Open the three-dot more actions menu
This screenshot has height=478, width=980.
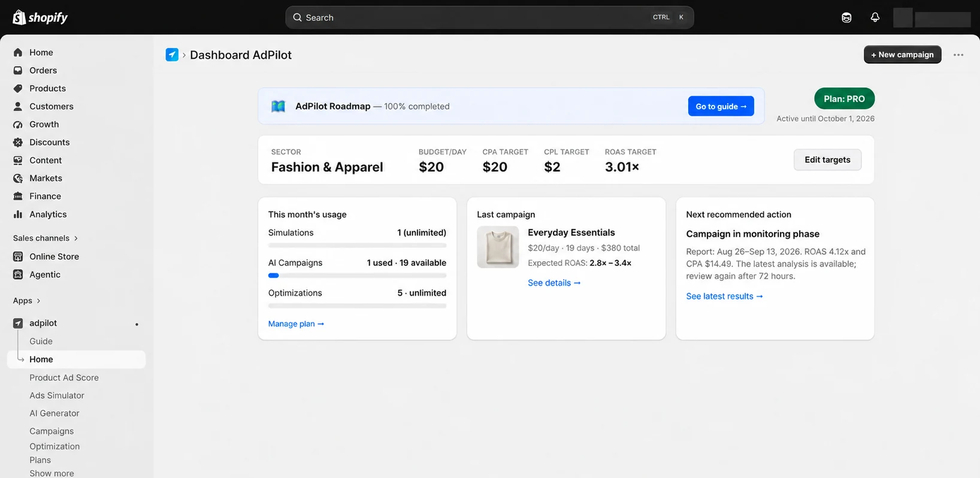point(958,55)
